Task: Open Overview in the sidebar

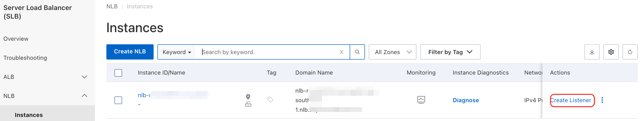Action: coord(16,39)
